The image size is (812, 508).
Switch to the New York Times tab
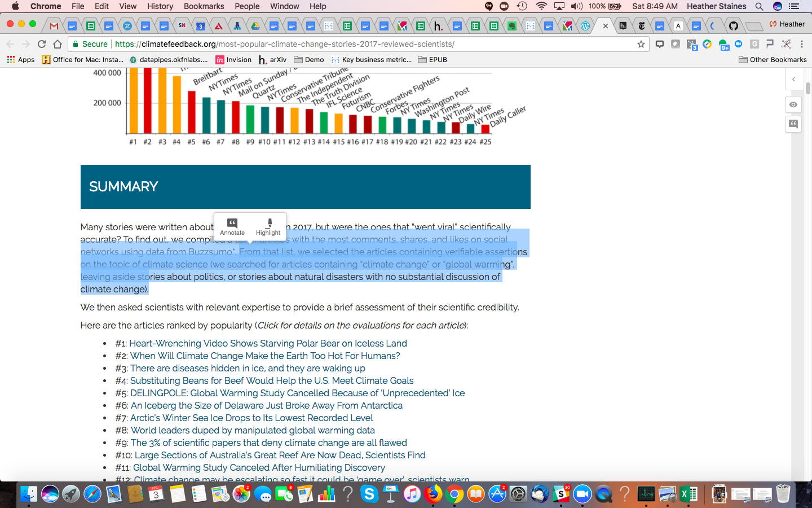pyautogui.click(x=641, y=25)
